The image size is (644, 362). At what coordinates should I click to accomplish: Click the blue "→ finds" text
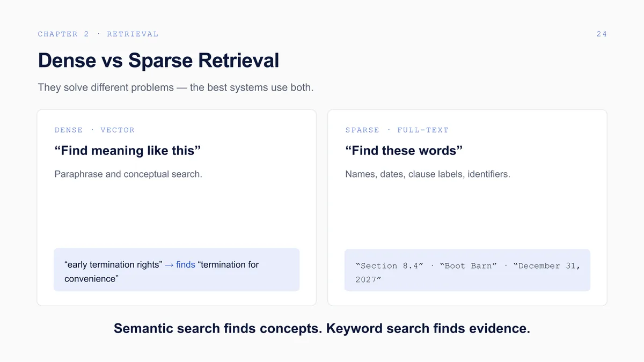pos(180,264)
